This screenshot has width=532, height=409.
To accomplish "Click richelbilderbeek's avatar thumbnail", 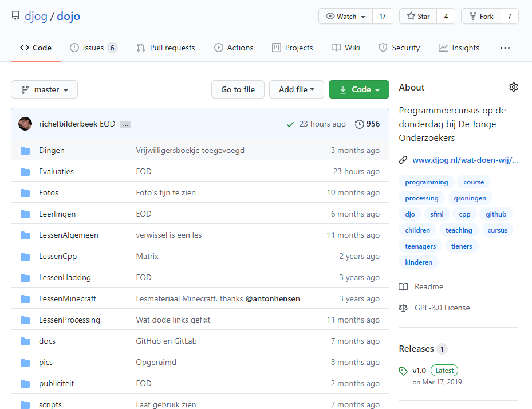I will [25, 123].
